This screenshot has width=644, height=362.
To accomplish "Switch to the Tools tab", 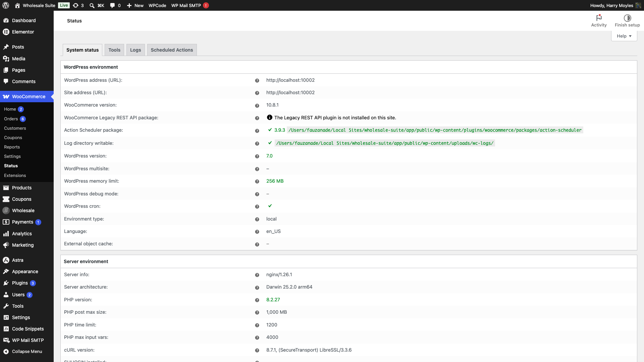I will point(114,50).
